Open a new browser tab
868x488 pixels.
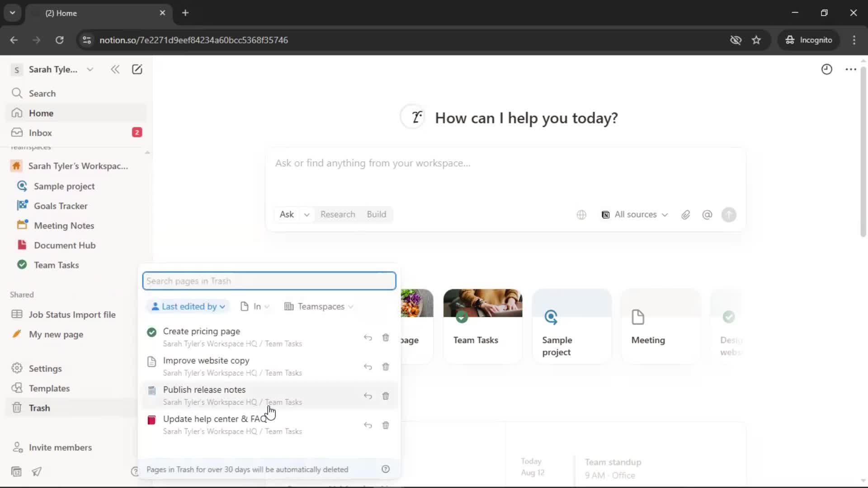click(x=185, y=13)
